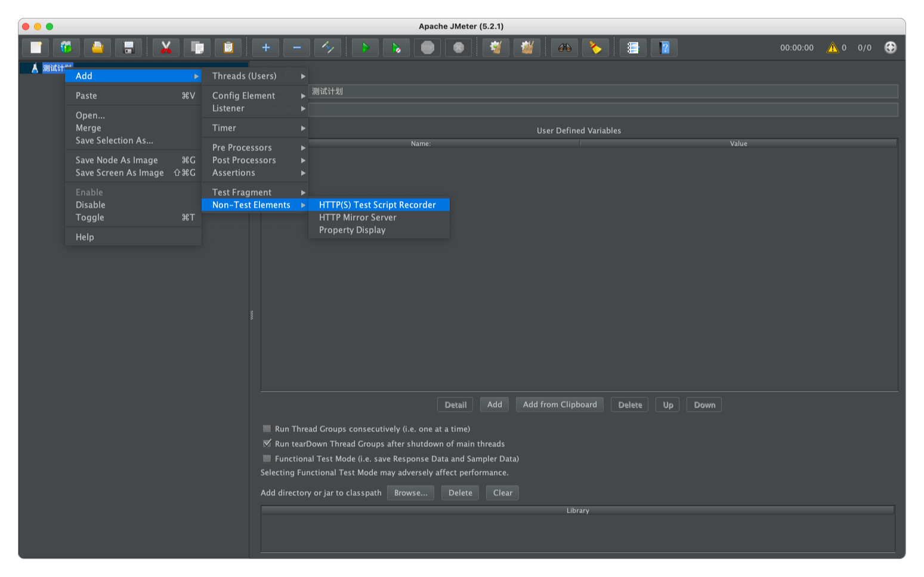Click the comments input field

(603, 110)
